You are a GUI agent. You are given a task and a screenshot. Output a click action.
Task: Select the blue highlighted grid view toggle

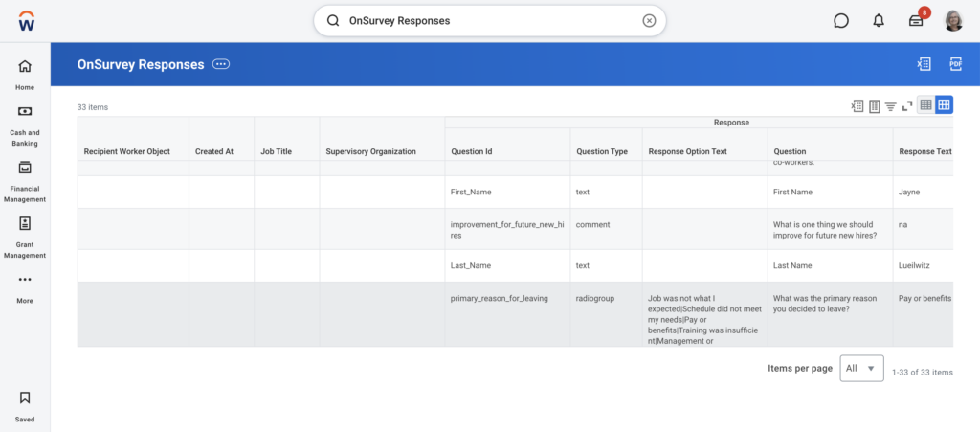pos(944,105)
